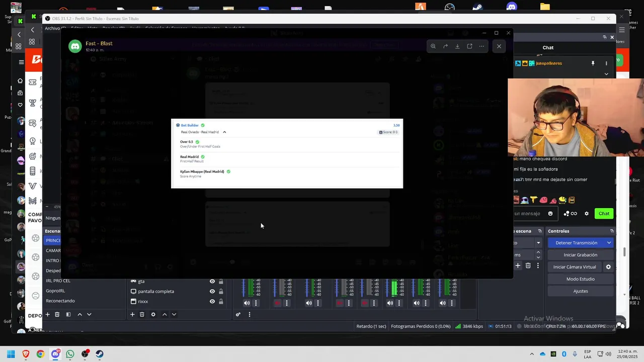Screen dimensions: 644x362
Task: Open image in browser from Discord viewer
Action: pyautogui.click(x=469, y=46)
